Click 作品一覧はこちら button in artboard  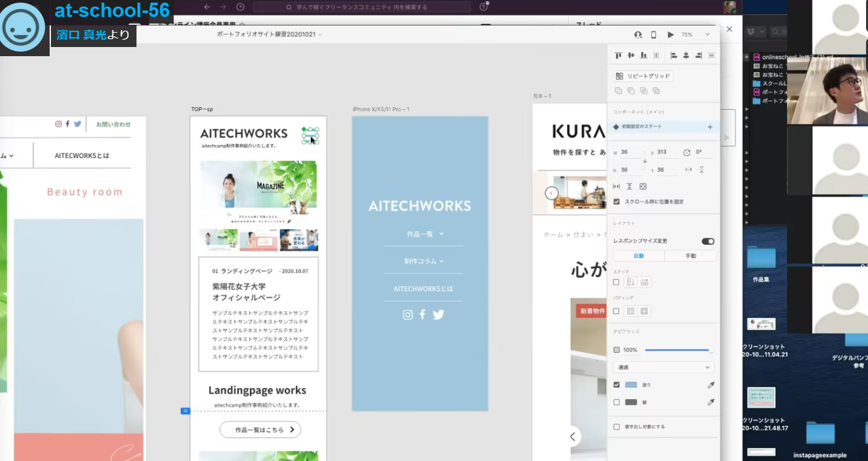(260, 430)
